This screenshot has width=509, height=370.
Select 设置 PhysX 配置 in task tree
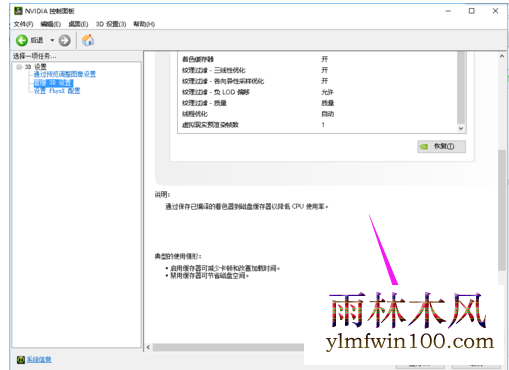[x=57, y=91]
